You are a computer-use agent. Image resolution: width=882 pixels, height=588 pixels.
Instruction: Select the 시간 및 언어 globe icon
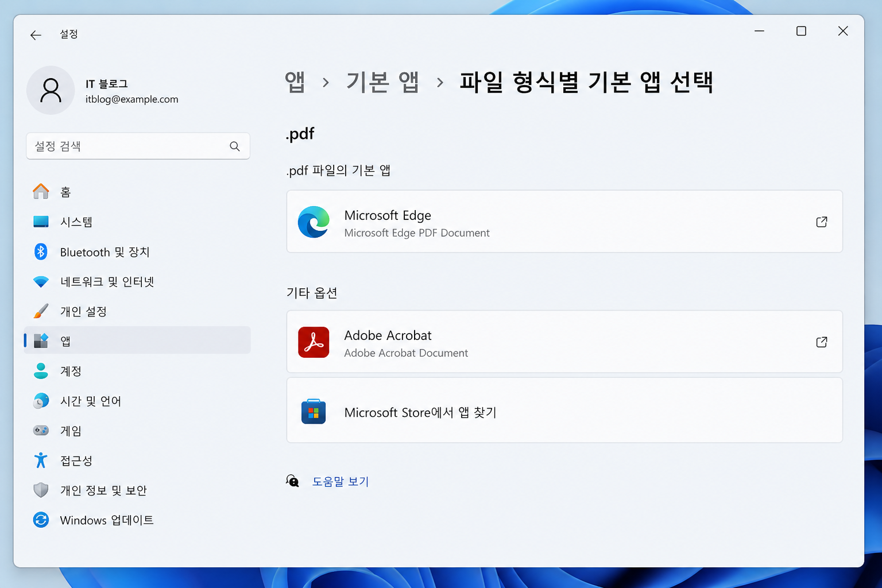pyautogui.click(x=41, y=401)
